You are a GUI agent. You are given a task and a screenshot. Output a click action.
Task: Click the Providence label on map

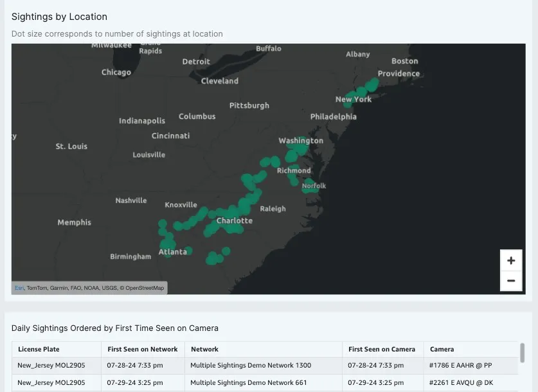(x=399, y=73)
